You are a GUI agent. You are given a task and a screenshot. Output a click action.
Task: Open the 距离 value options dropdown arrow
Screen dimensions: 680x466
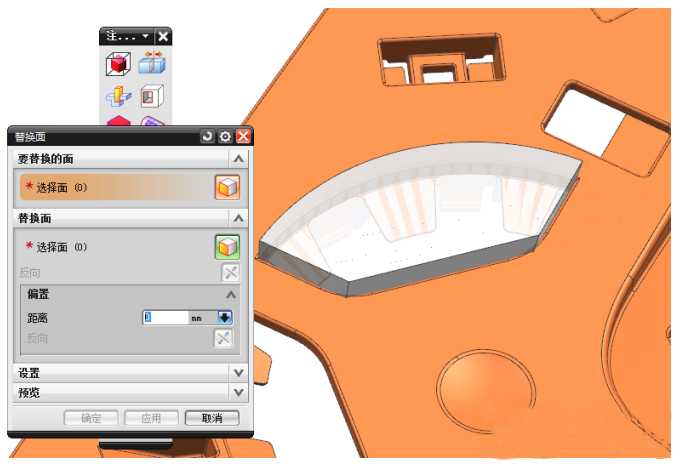[225, 318]
